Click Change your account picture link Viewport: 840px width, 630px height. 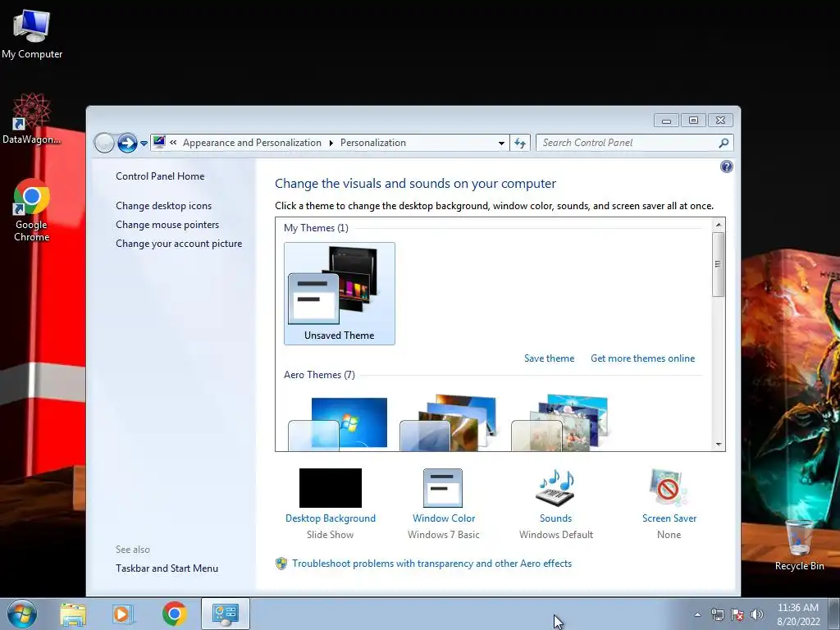pyautogui.click(x=179, y=243)
